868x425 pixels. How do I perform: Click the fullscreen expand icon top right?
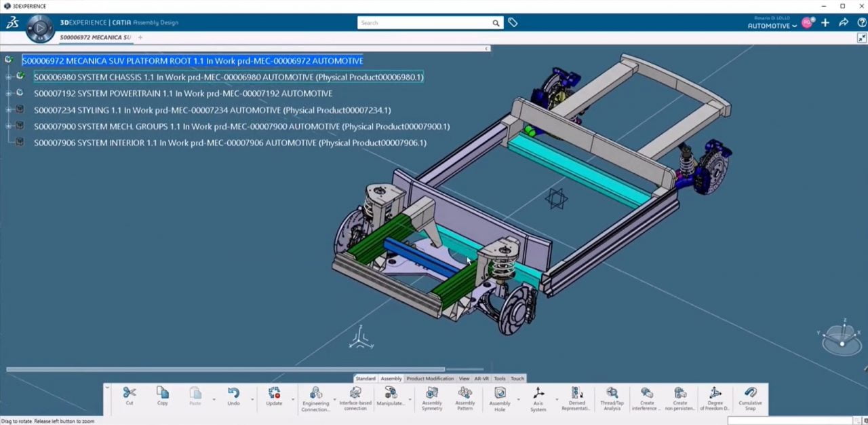[862, 38]
